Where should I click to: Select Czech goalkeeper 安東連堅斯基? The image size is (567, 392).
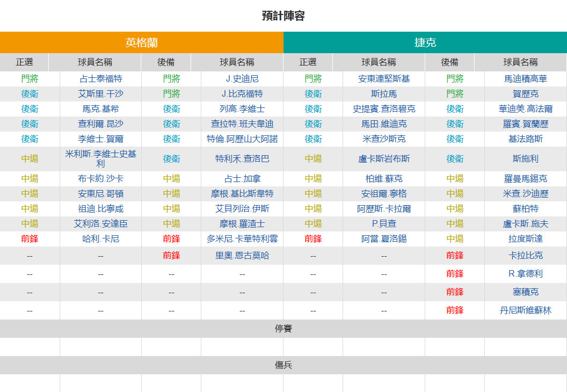384,79
